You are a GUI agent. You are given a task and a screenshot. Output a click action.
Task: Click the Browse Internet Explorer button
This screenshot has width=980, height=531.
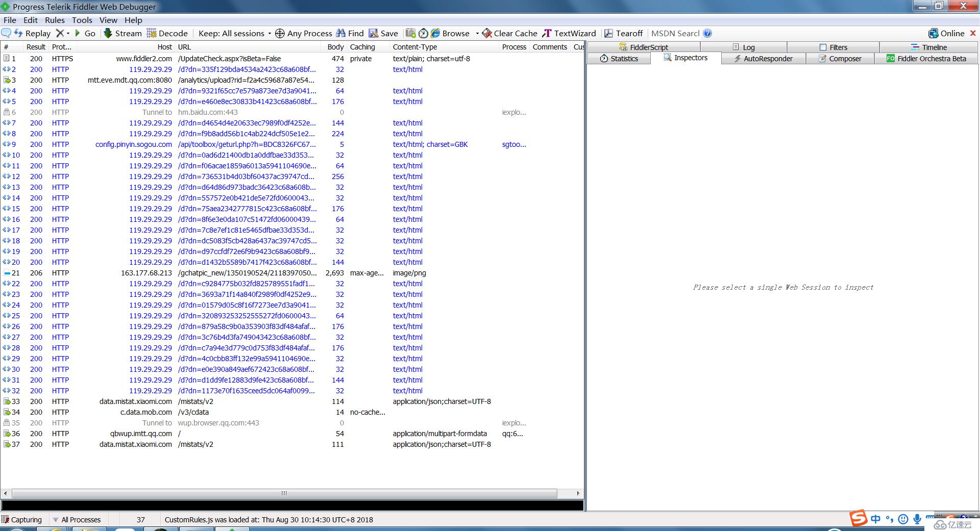[x=450, y=33]
